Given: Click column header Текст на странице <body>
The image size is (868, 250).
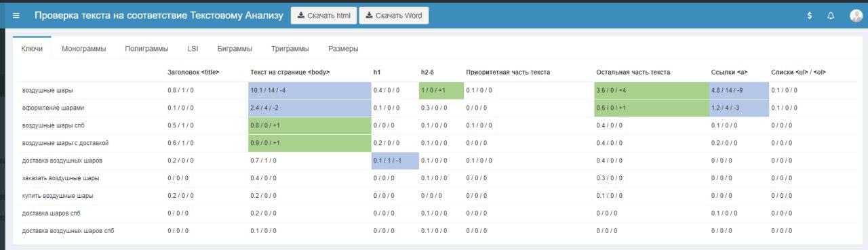Looking at the screenshot, I should (290, 72).
